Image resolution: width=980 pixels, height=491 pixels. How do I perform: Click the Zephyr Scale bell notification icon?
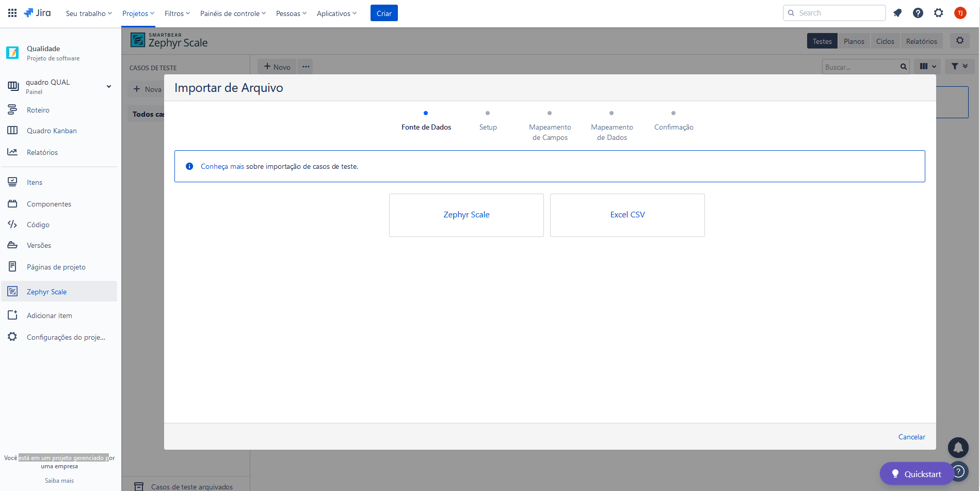pos(958,448)
